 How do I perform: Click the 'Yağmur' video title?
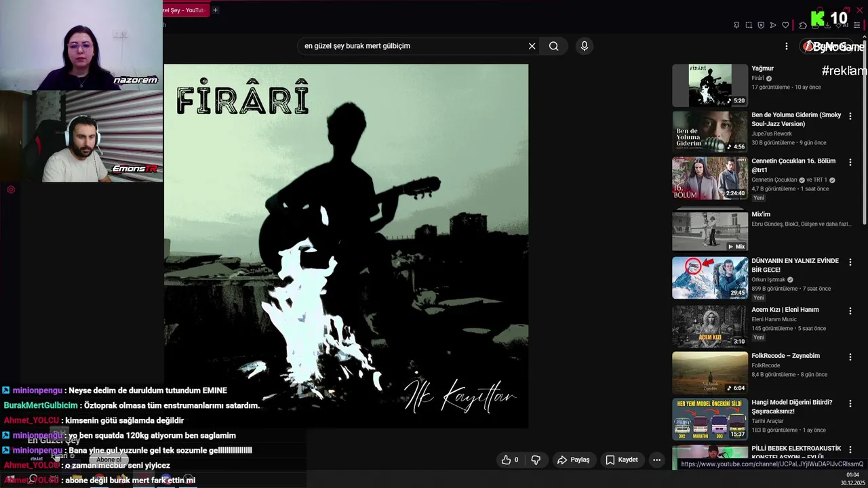762,68
